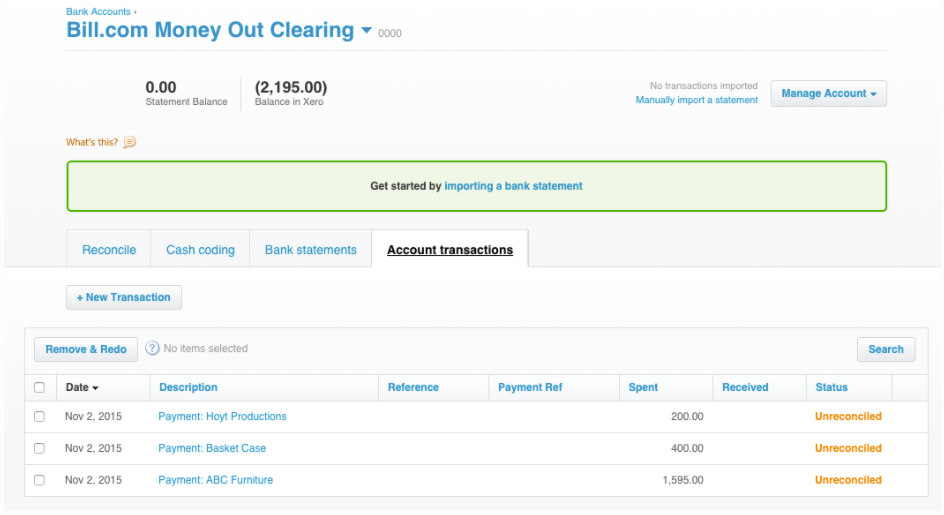Sort by the Date column header
Viewport: 944px width, 515px height.
(82, 387)
